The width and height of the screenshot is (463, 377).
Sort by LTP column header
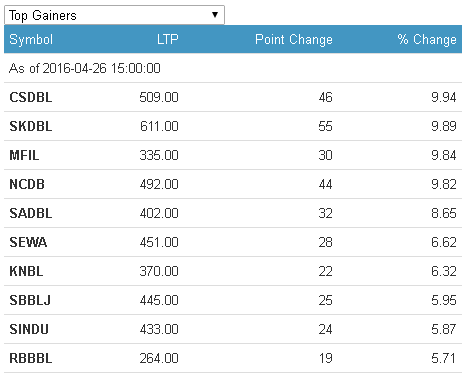(x=168, y=39)
